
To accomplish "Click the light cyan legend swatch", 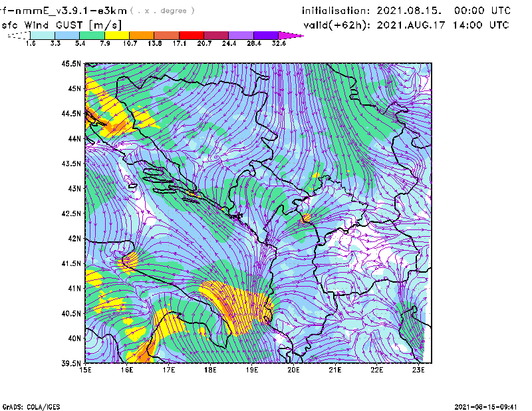I will point(43,35).
